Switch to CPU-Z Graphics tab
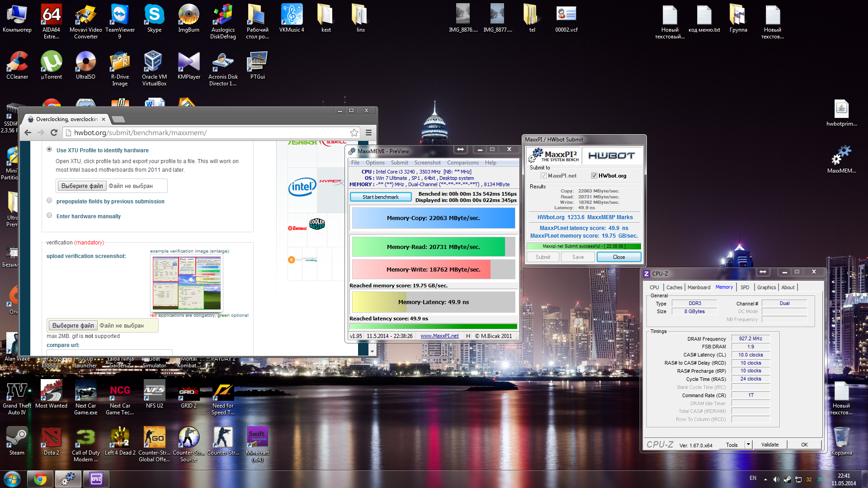 coord(766,287)
